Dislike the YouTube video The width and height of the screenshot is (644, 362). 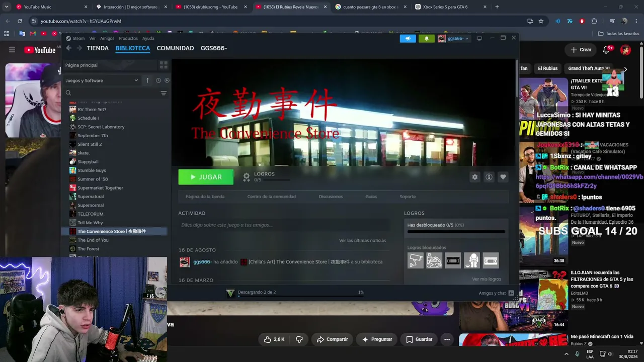(x=299, y=339)
